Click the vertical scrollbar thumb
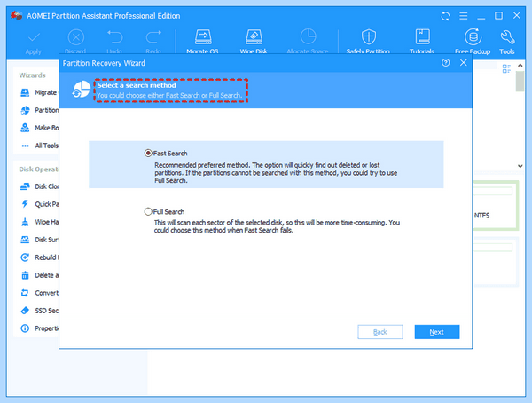This screenshot has height=403, width=532. tap(520, 82)
